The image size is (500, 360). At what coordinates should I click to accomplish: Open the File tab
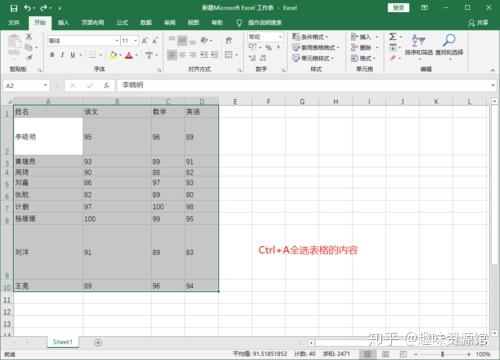[14, 23]
